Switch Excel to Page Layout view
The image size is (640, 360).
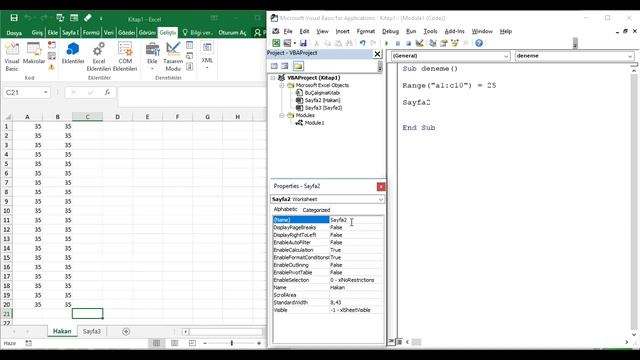[174, 343]
